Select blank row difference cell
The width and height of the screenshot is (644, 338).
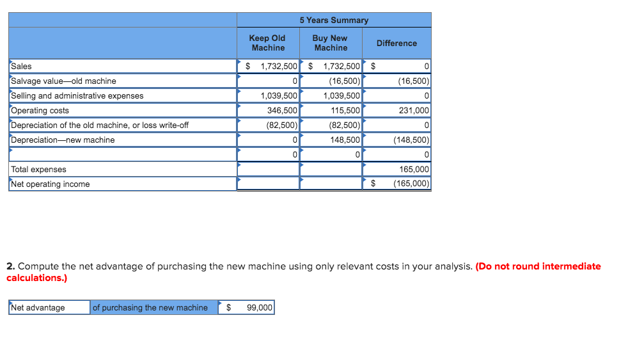(x=397, y=155)
